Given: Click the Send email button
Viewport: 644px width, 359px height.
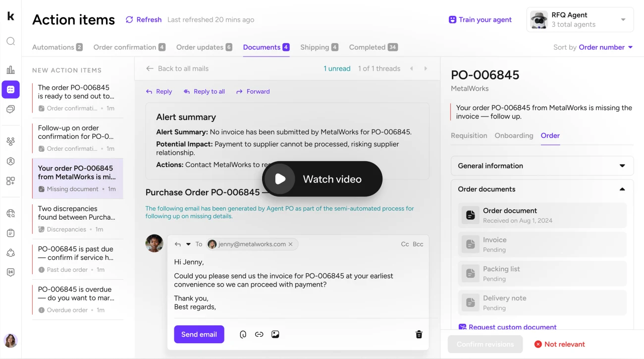Looking at the screenshot, I should click(x=199, y=334).
